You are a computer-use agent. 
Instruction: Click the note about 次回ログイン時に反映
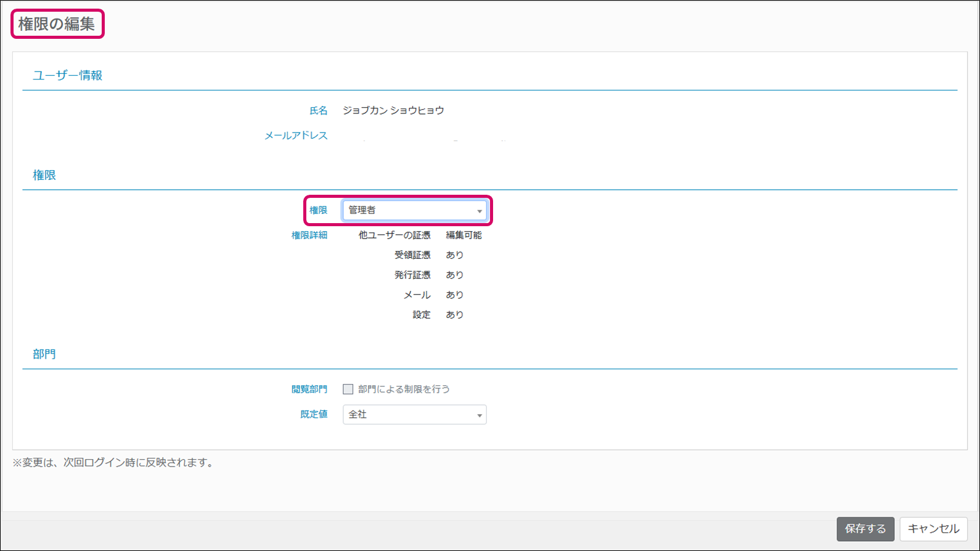(x=115, y=463)
